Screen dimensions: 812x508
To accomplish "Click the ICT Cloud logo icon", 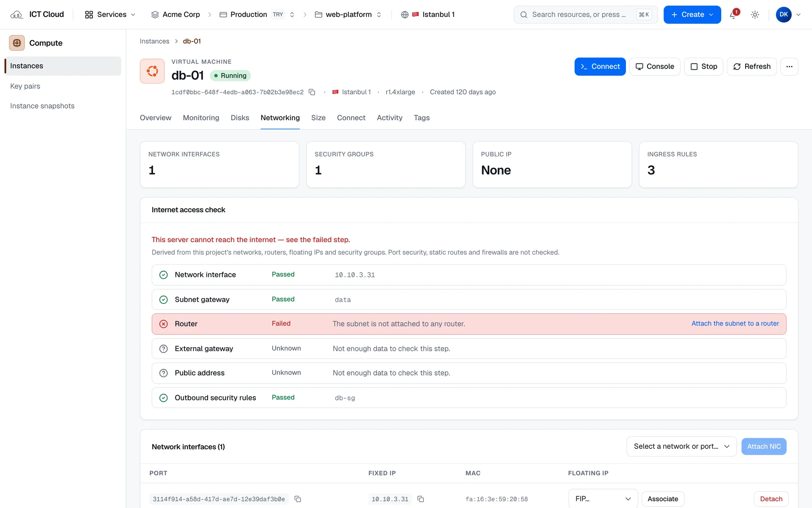I will tap(16, 14).
